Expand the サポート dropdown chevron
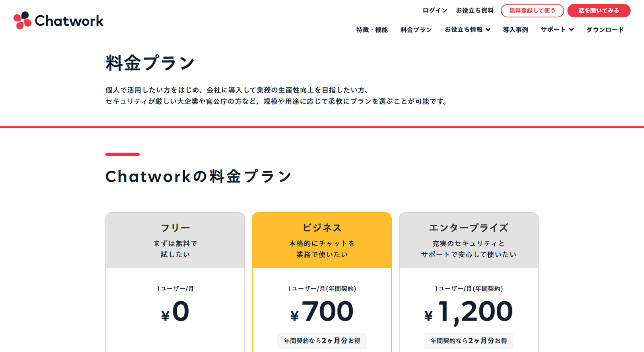Screen dimensions: 644x352 tap(571, 30)
